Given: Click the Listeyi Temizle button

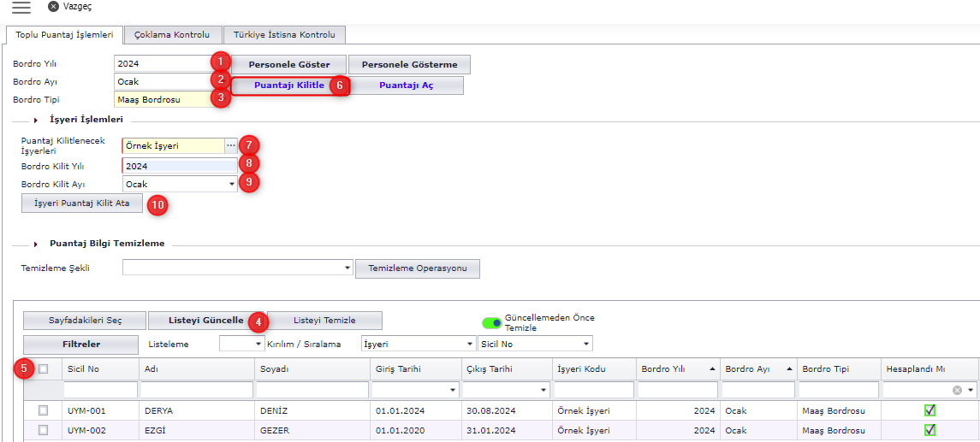Looking at the screenshot, I should click(324, 321).
